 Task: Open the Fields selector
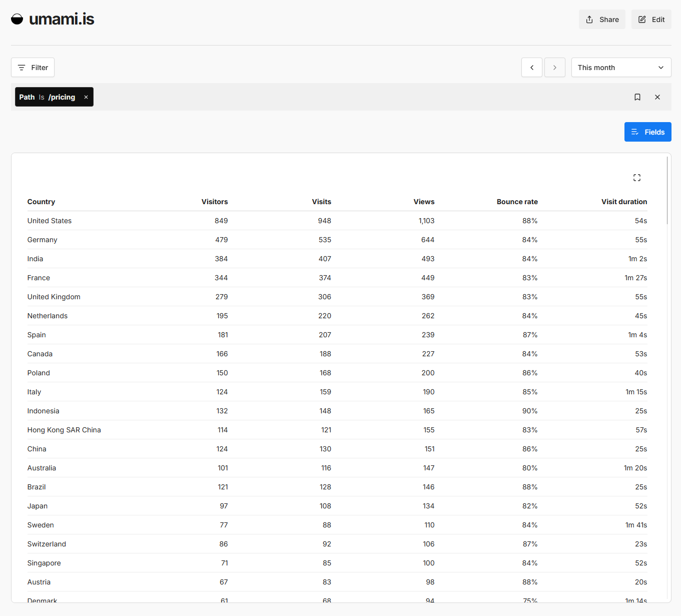click(x=647, y=132)
